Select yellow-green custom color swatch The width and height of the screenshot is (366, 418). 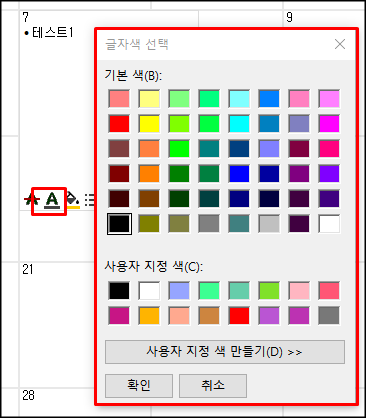[269, 290]
